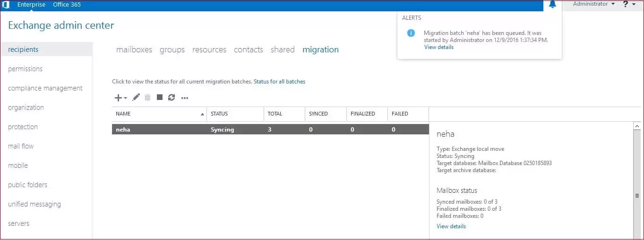Click the details pane vertical scrollbar
This screenshot has width=644, height=240.
pyautogui.click(x=636, y=195)
